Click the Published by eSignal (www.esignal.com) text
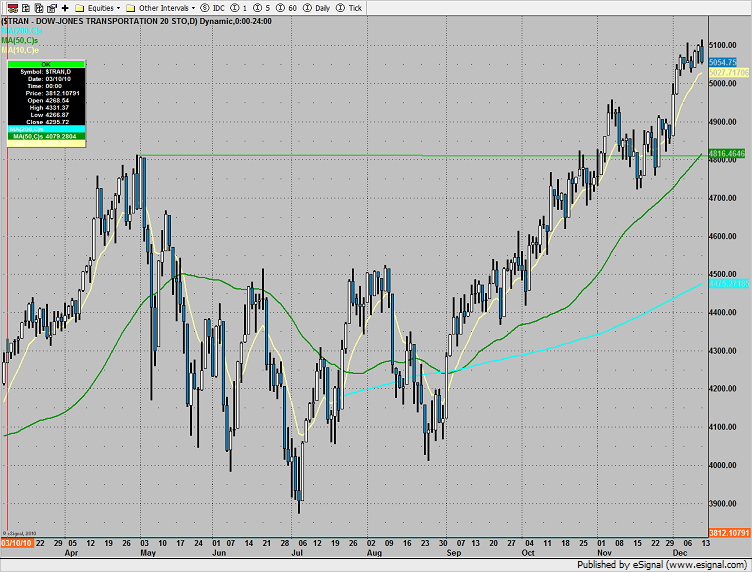Screen dimensions: 752x572 [661, 565]
